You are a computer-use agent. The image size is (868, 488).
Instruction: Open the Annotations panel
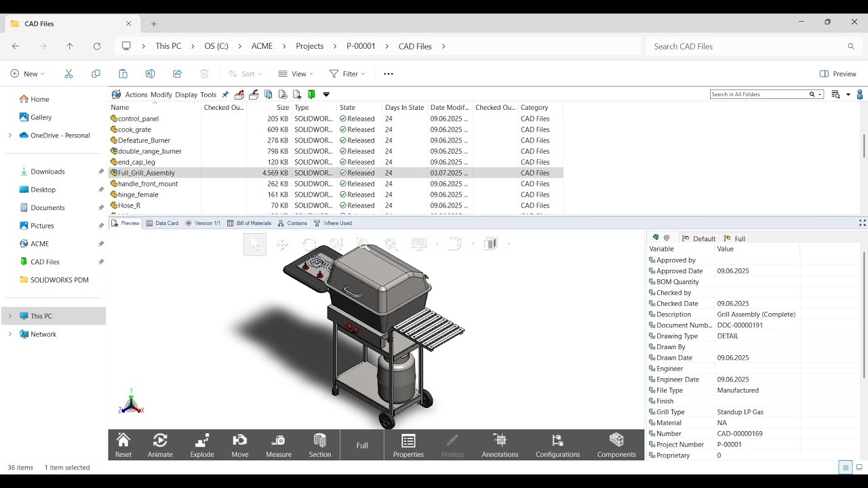[500, 445]
